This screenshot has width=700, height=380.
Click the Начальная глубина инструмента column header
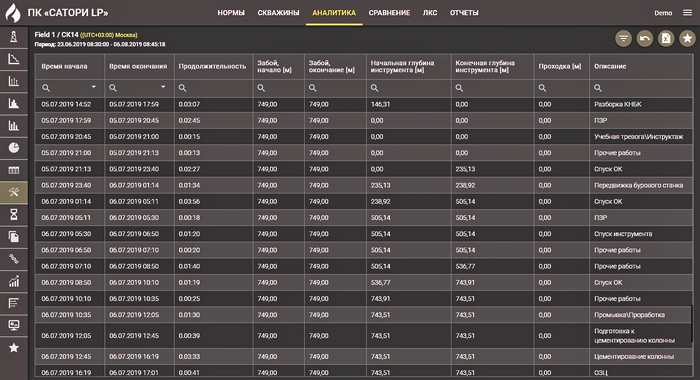point(408,67)
